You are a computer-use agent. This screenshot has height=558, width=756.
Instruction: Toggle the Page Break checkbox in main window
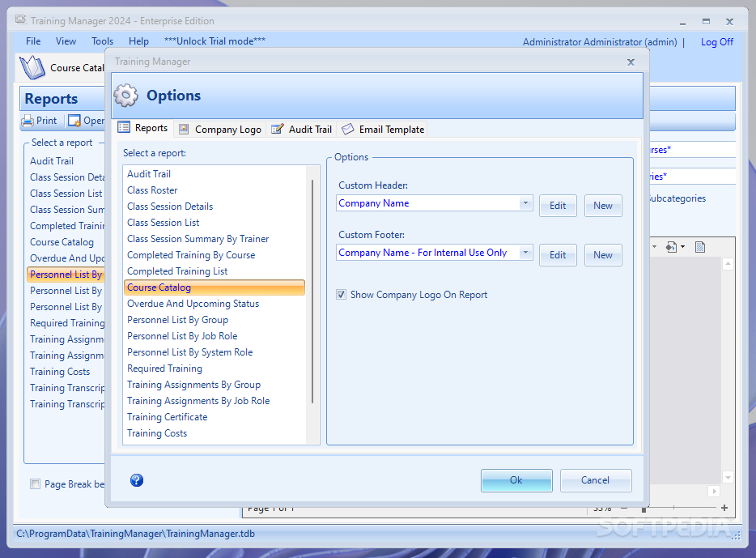point(35,483)
